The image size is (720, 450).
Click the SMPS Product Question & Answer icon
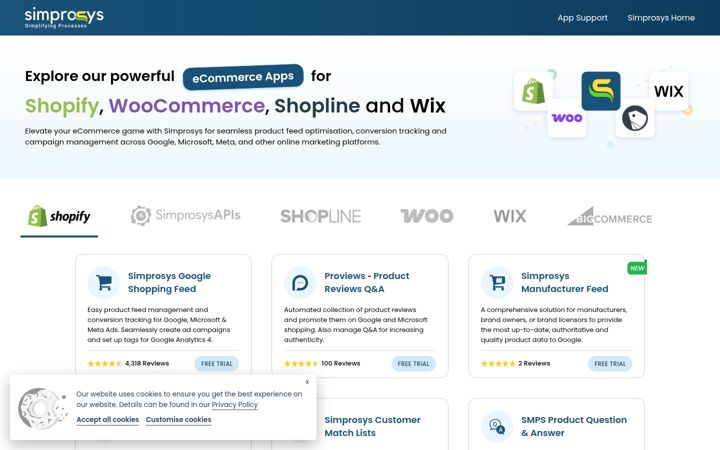coord(497,427)
